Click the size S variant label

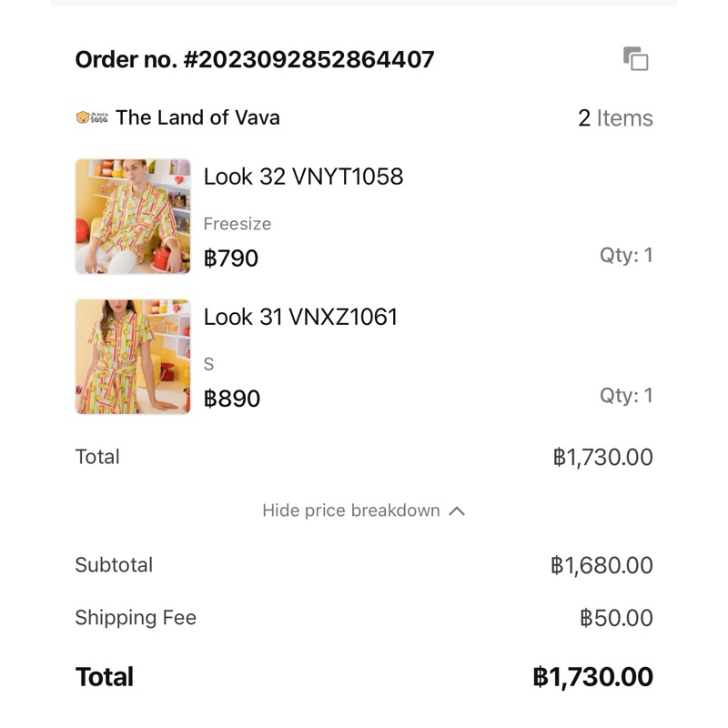coord(208,364)
